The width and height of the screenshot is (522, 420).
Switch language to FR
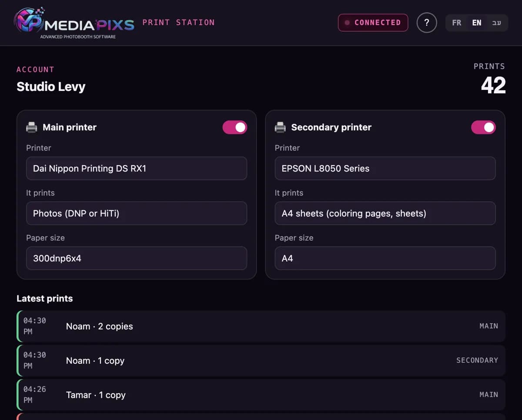coord(457,23)
